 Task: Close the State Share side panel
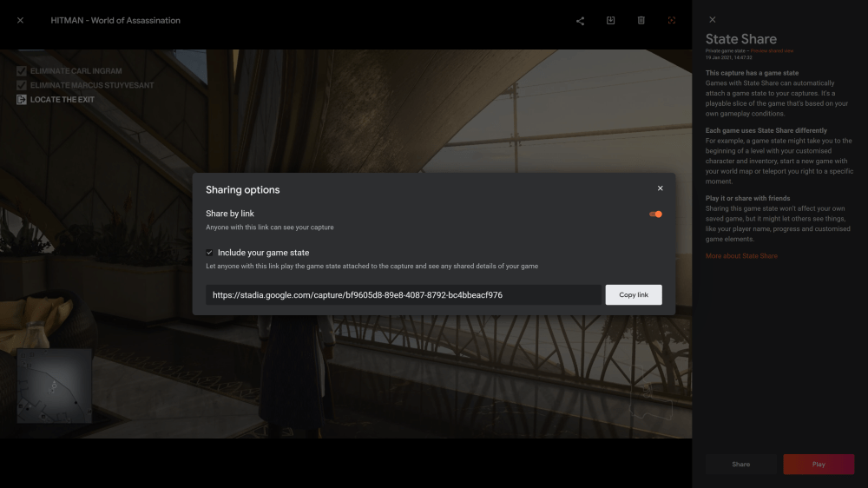click(712, 20)
